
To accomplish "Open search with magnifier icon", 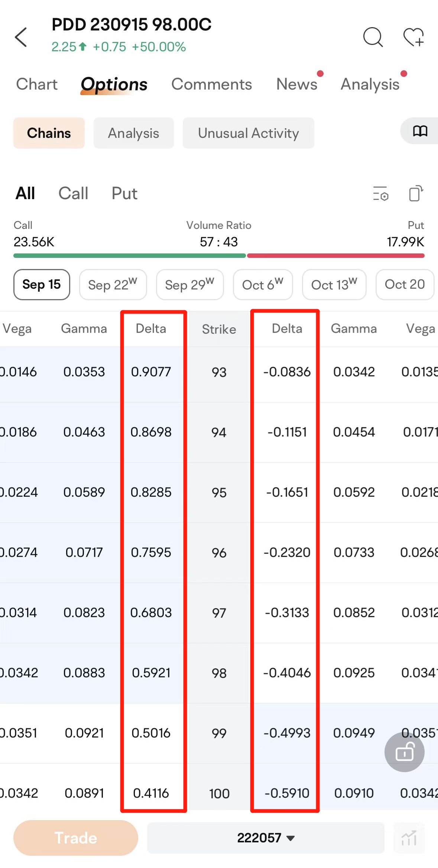I will 373,37.
